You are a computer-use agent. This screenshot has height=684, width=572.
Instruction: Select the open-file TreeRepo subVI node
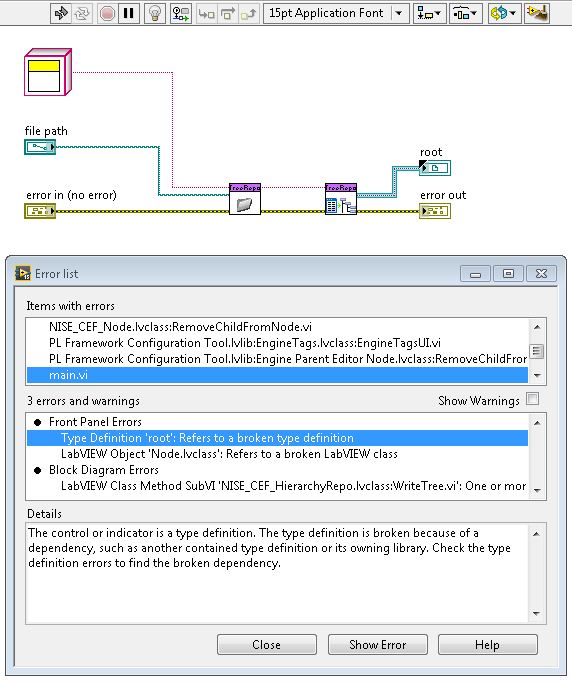(245, 199)
